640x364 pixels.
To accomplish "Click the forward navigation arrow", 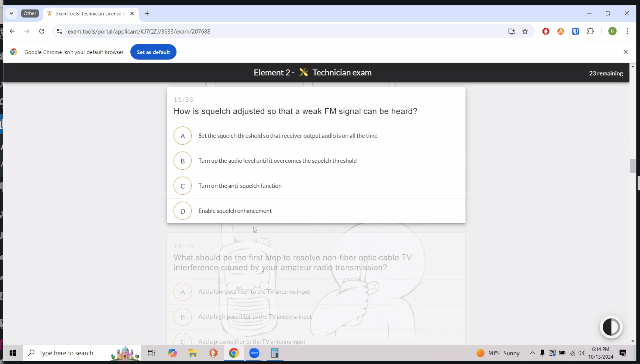I will (x=27, y=31).
